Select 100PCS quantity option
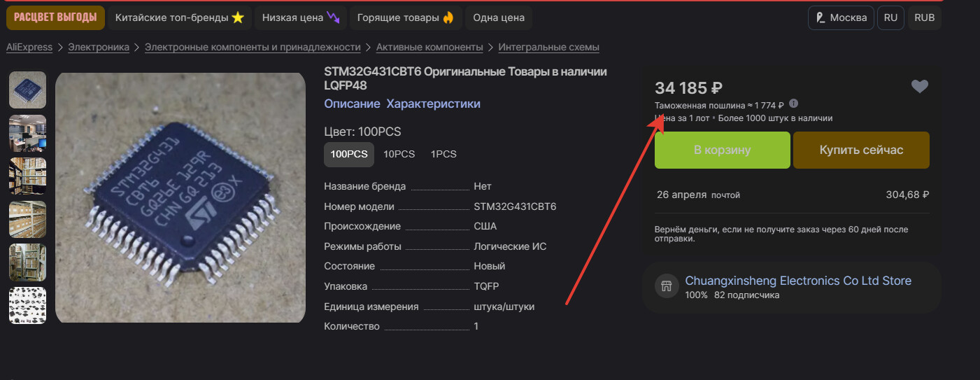 349,154
